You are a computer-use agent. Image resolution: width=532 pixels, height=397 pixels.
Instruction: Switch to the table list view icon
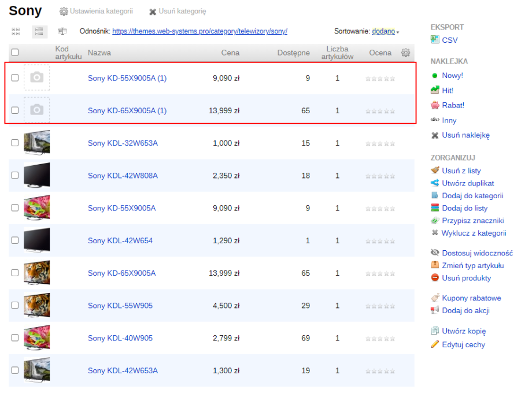click(39, 31)
